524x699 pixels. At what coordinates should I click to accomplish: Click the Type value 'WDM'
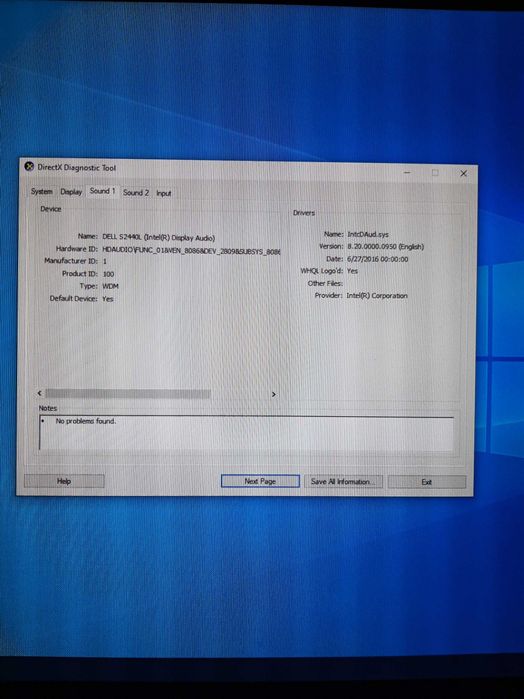(x=110, y=286)
